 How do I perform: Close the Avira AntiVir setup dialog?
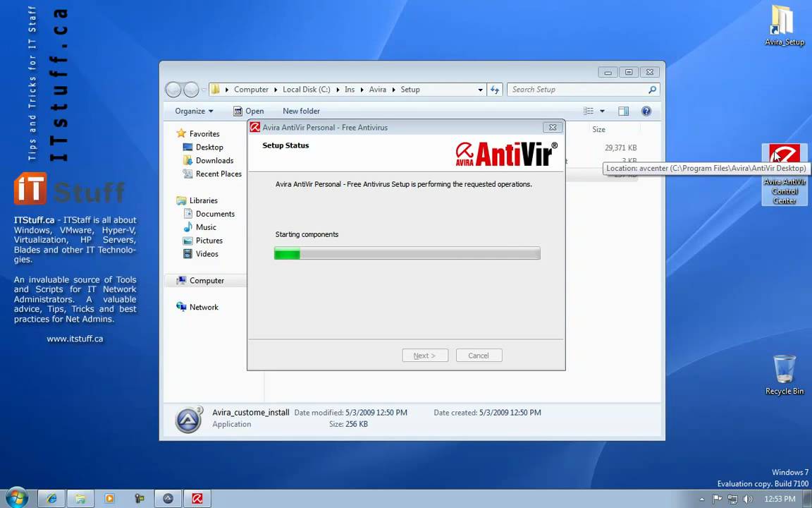pos(553,128)
